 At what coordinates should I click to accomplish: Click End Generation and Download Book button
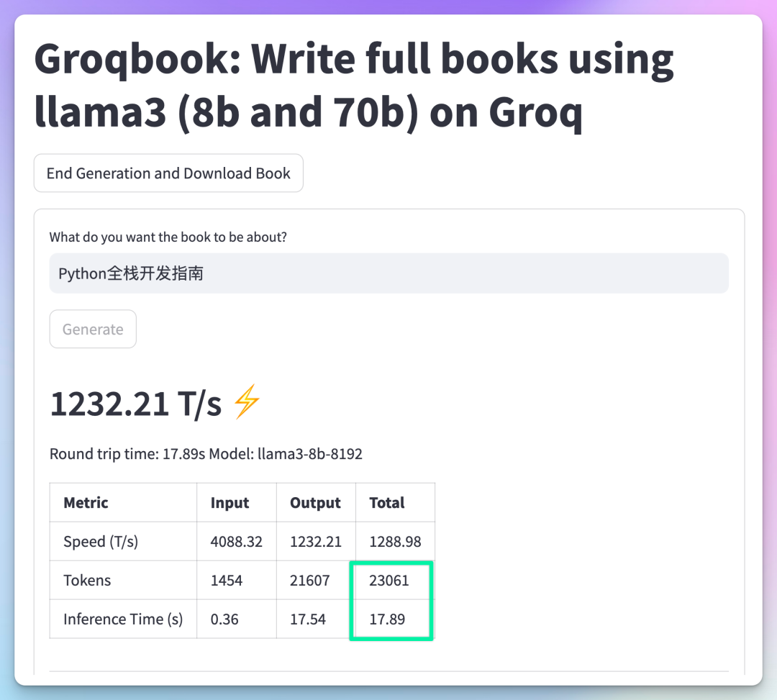pos(168,173)
